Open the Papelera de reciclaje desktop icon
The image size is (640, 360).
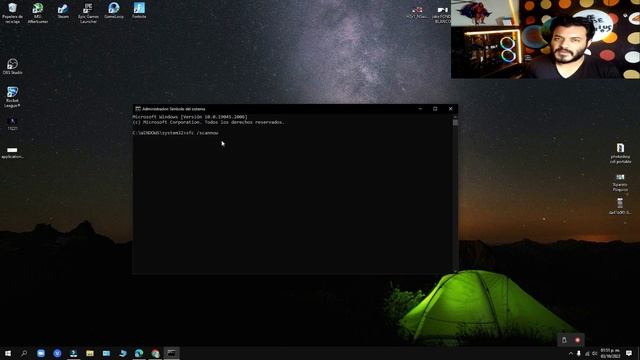pos(12,13)
